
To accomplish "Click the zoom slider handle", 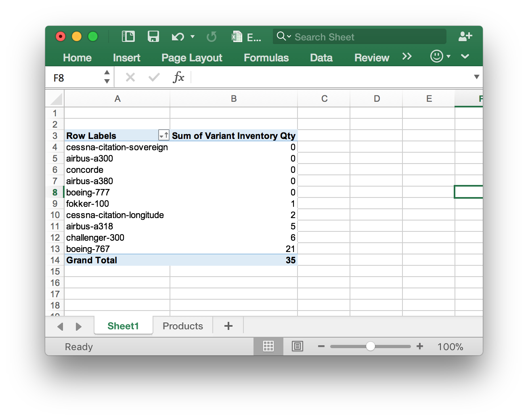I will pyautogui.click(x=370, y=346).
